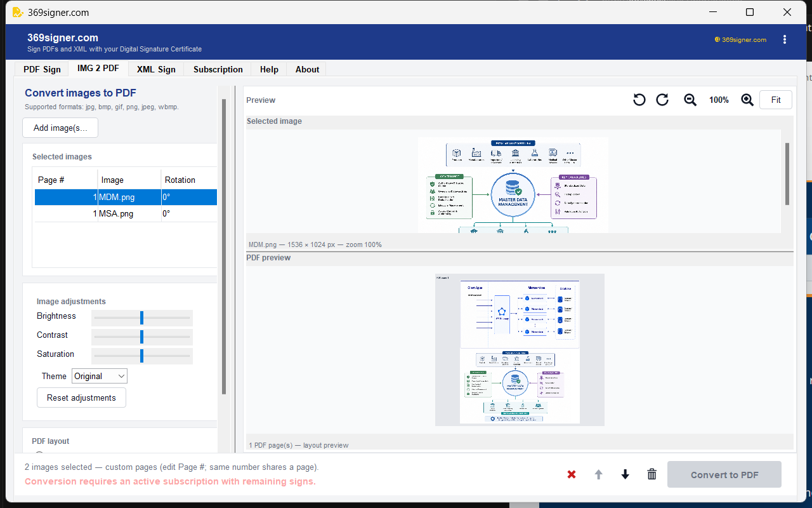812x508 pixels.
Task: Click the PDF layout section heading
Action: 51,441
